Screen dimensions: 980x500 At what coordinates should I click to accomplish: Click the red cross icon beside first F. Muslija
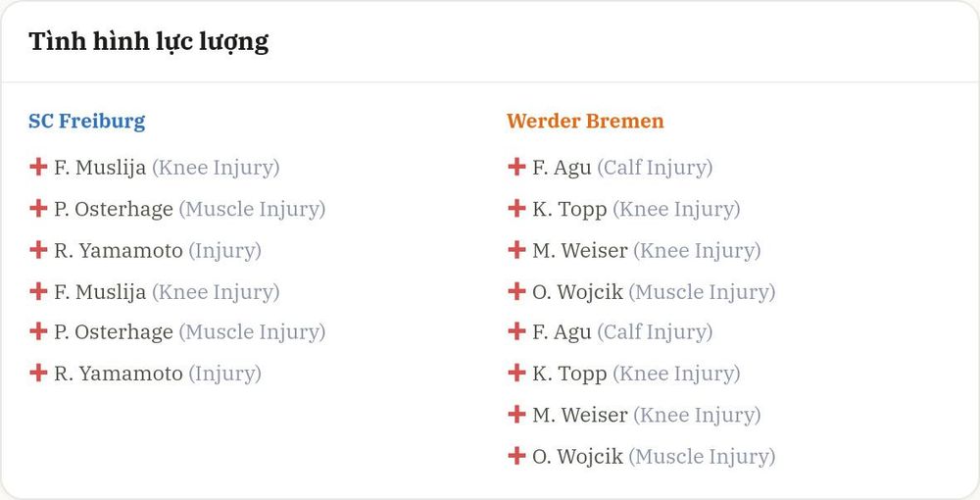point(38,167)
